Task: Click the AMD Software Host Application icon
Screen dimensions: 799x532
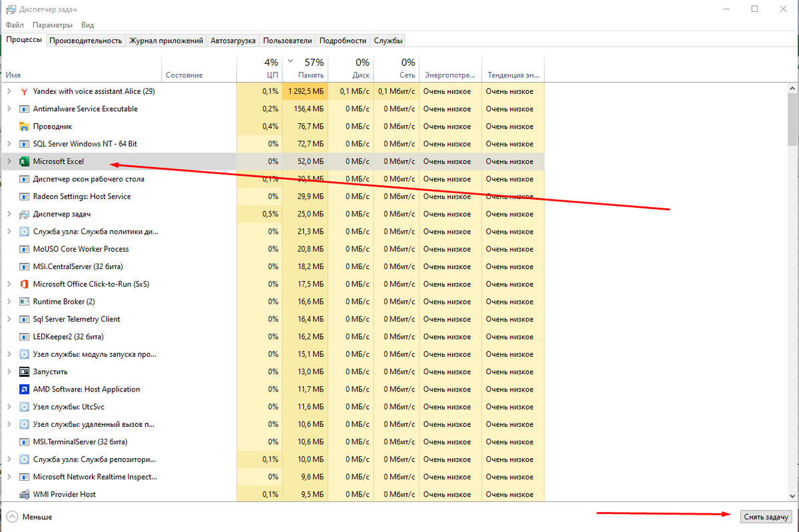Action: (x=24, y=390)
